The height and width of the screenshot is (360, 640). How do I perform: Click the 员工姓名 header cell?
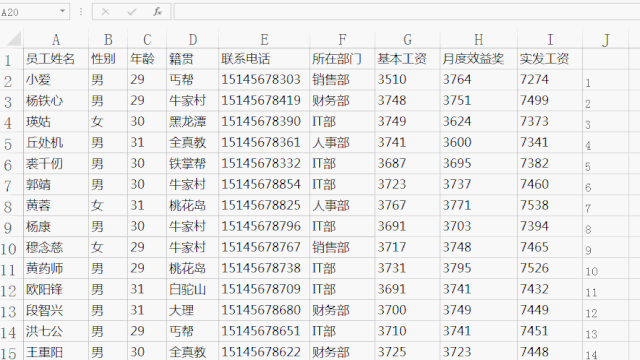56,59
